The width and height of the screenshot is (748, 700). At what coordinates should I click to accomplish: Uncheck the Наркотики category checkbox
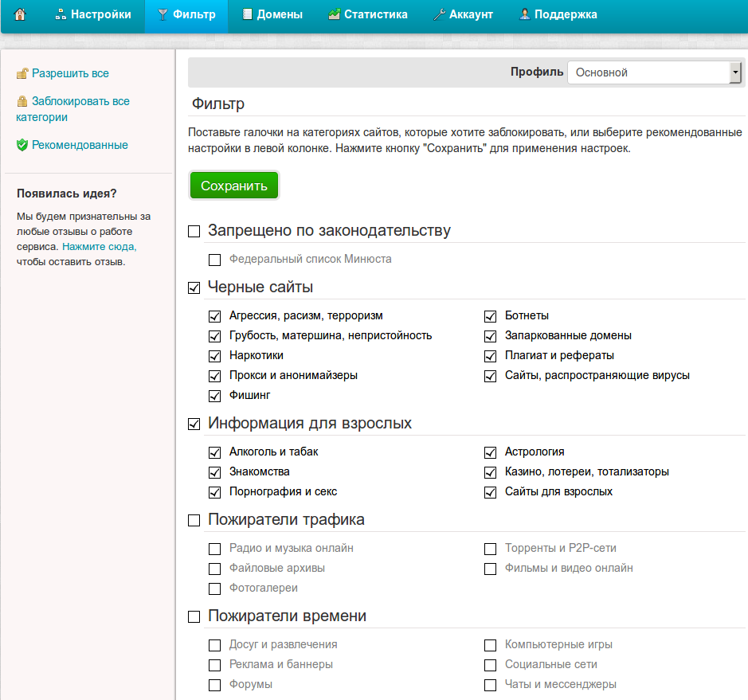pyautogui.click(x=214, y=356)
